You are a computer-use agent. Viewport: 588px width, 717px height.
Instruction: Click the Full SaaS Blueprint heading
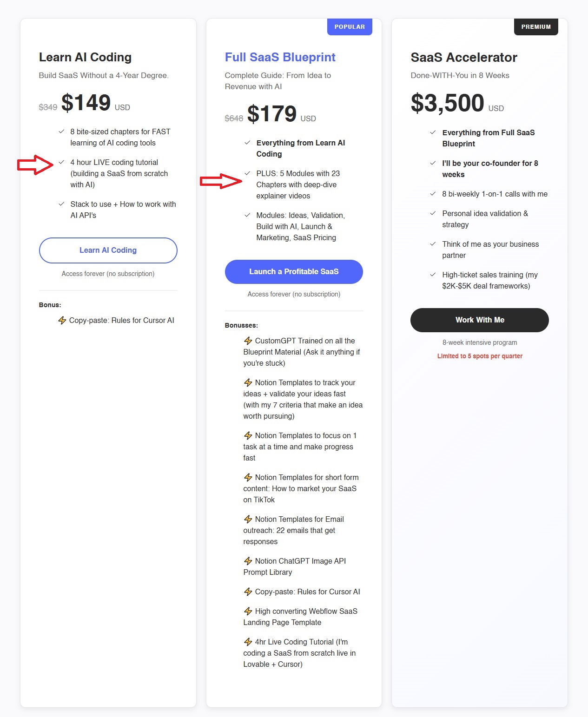(280, 57)
